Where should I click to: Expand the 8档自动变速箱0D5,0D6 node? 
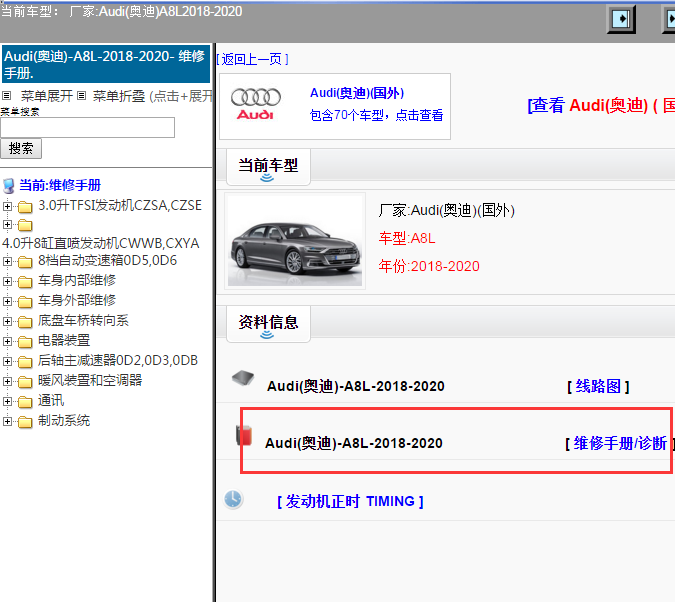coord(7,261)
